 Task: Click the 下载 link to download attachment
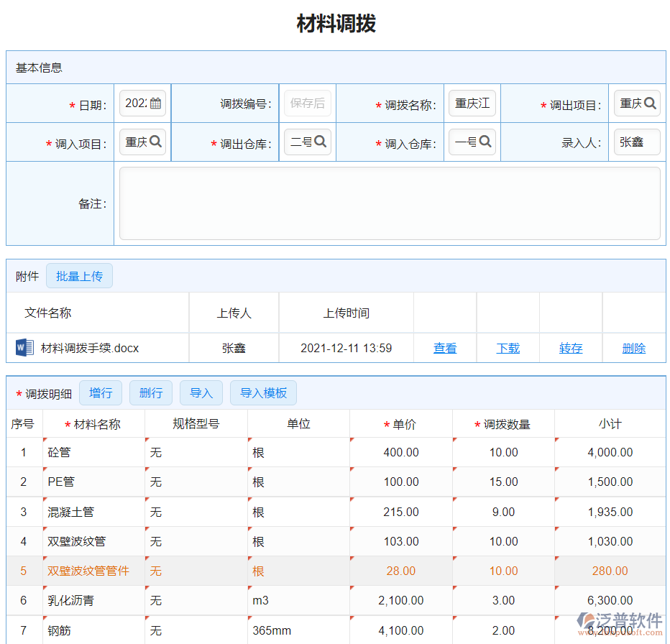(x=508, y=348)
